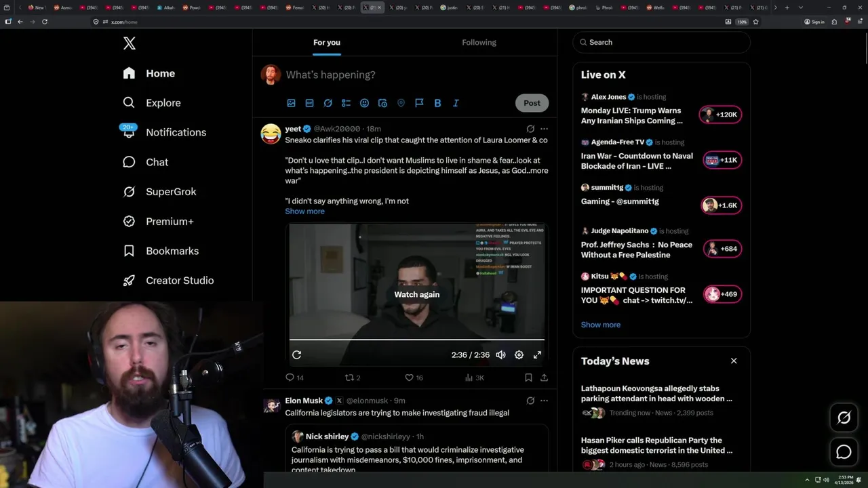Join the Kitsu live with +469
868x488 pixels.
(x=723, y=294)
